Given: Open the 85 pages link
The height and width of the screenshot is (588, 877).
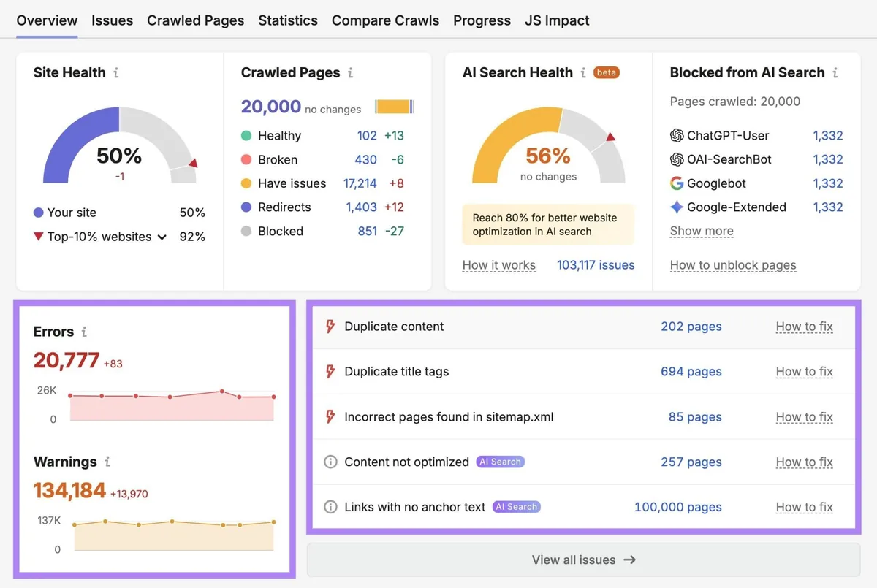Looking at the screenshot, I should pyautogui.click(x=695, y=417).
